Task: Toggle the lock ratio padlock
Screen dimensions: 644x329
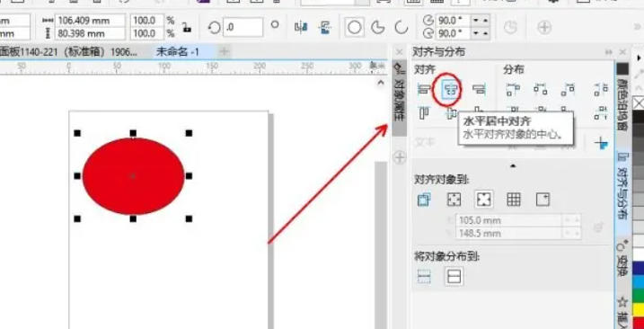Action: (187, 28)
